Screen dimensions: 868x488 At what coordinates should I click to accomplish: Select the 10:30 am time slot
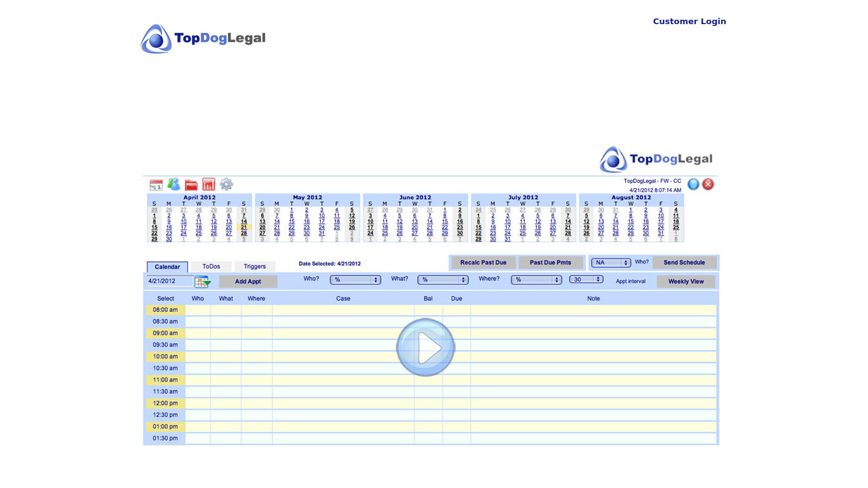[165, 368]
